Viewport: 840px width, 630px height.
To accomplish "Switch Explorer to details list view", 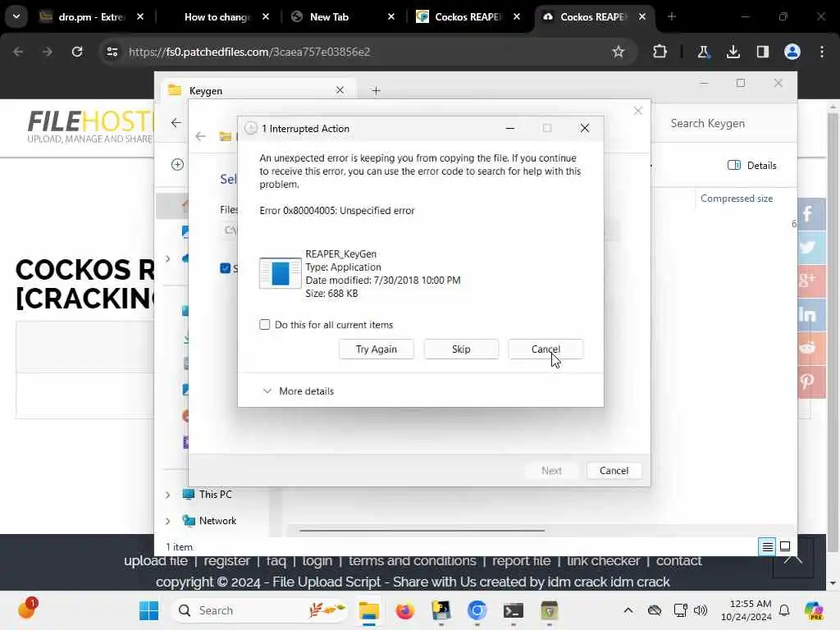I will (x=767, y=546).
